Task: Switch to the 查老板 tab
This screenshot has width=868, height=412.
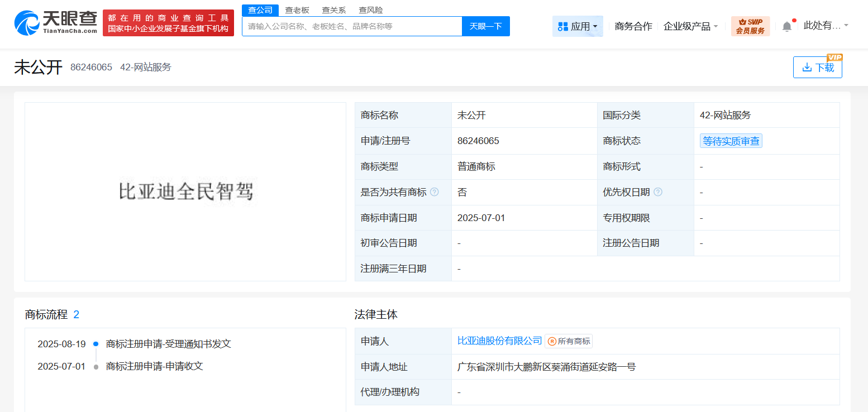Action: point(297,9)
